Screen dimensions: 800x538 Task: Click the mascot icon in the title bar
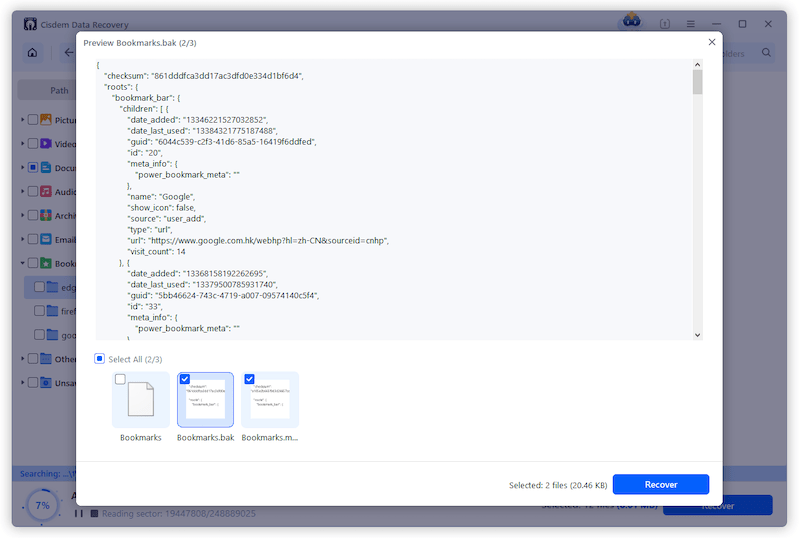point(631,21)
